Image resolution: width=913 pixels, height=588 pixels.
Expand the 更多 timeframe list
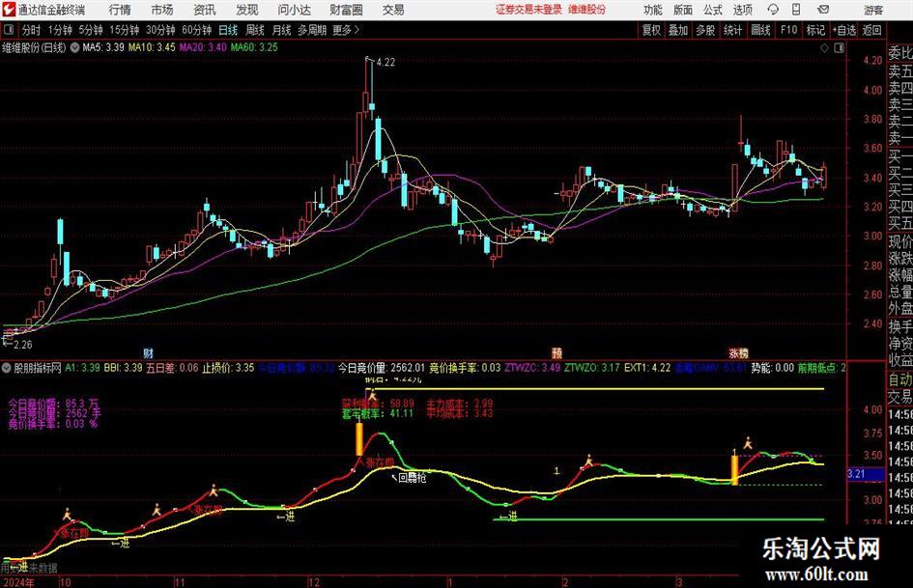(346, 30)
